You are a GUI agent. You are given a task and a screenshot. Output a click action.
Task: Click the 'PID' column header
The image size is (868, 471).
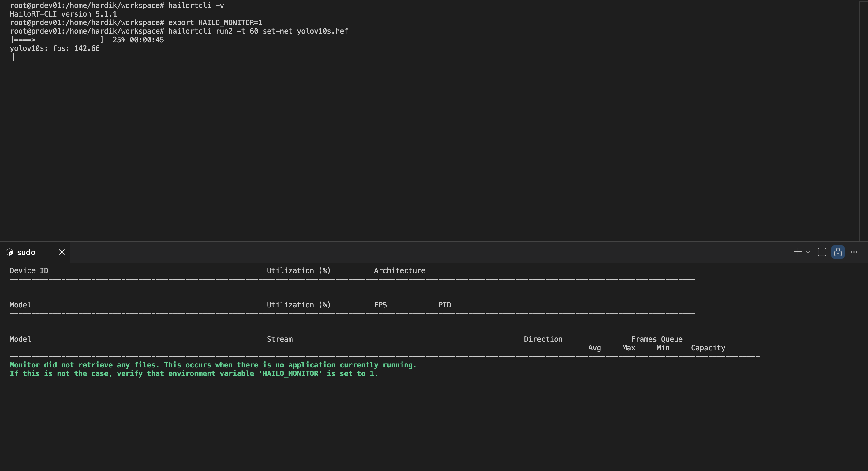(444, 305)
